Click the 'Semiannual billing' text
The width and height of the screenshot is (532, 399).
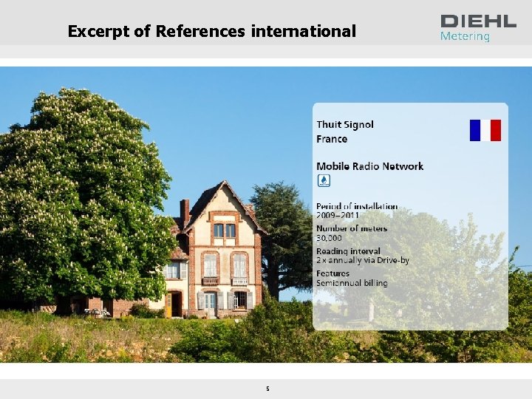[352, 283]
